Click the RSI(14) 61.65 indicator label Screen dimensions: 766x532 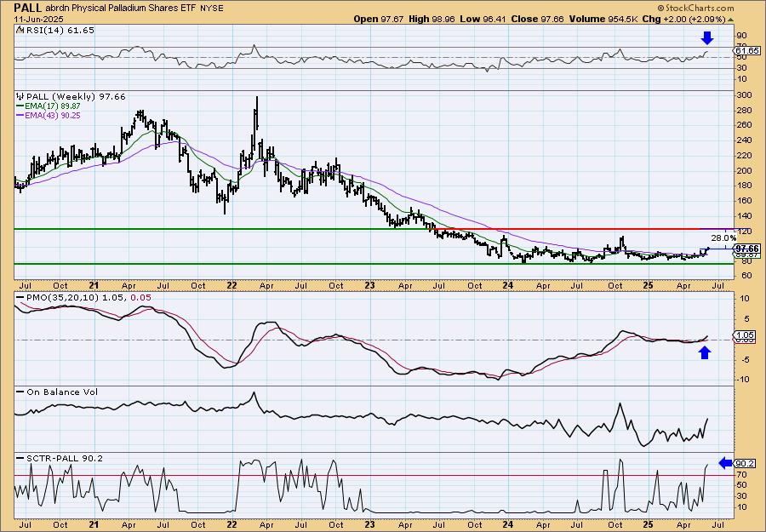[60, 30]
